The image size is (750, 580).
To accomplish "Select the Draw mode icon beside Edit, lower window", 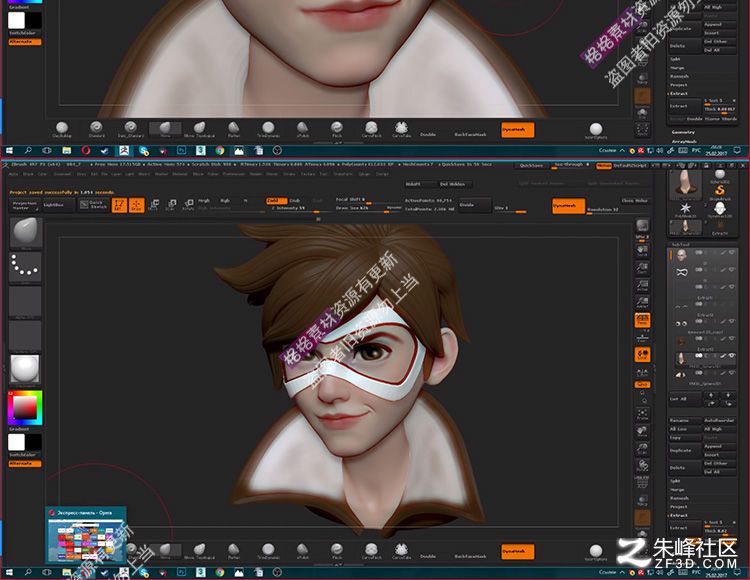I will (x=136, y=205).
